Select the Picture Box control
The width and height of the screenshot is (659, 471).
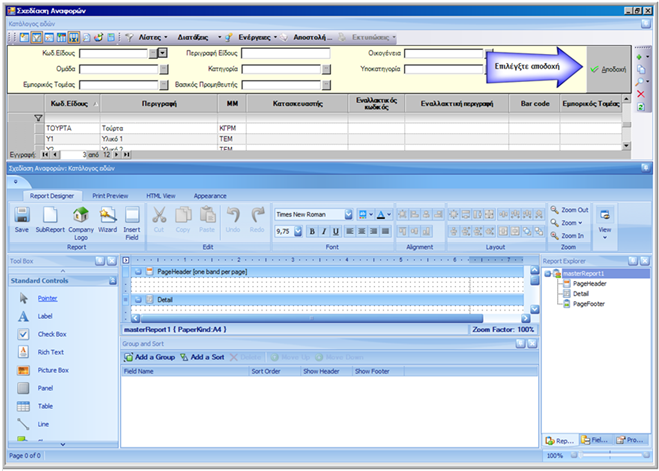(53, 370)
